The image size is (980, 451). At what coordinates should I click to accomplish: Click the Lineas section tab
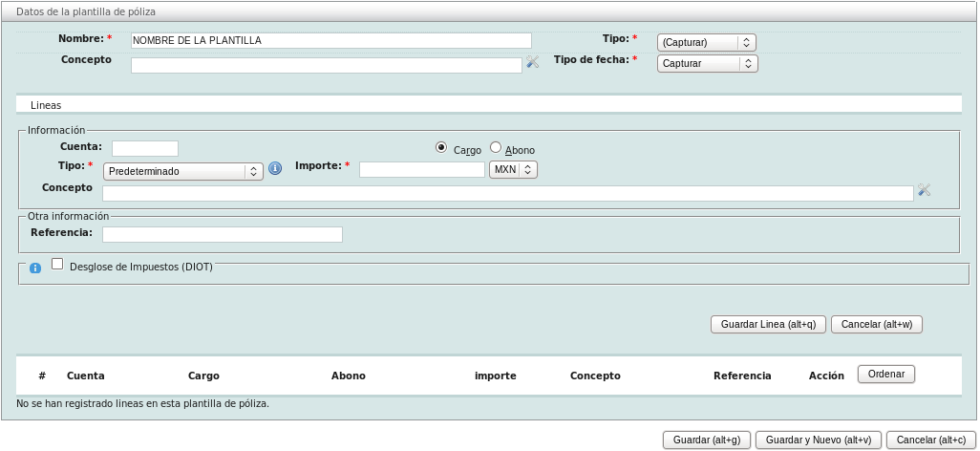46,105
